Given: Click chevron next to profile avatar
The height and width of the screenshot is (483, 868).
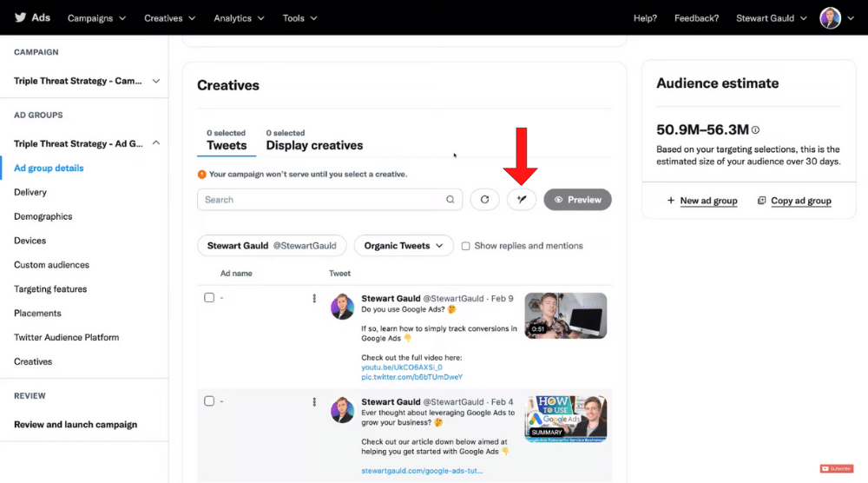Looking at the screenshot, I should 851,18.
